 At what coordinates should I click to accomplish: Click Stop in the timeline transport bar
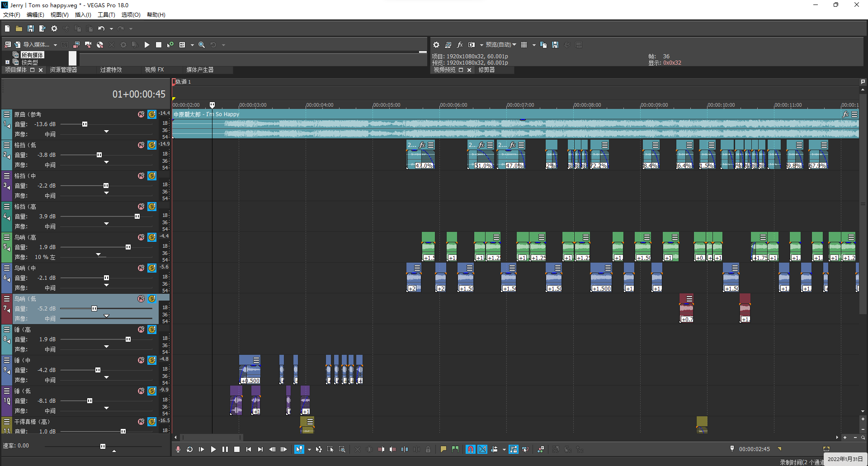click(237, 449)
